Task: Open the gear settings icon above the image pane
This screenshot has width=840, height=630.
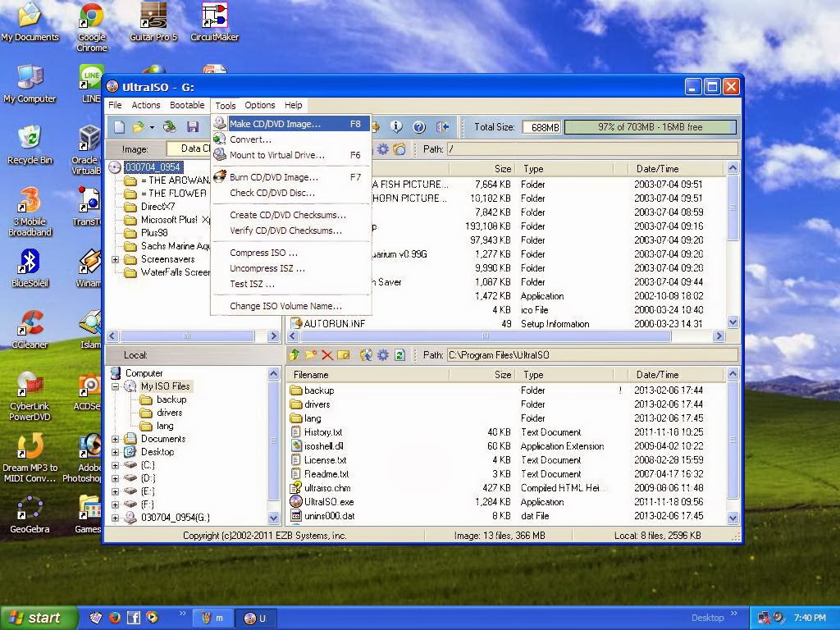Action: tap(381, 149)
